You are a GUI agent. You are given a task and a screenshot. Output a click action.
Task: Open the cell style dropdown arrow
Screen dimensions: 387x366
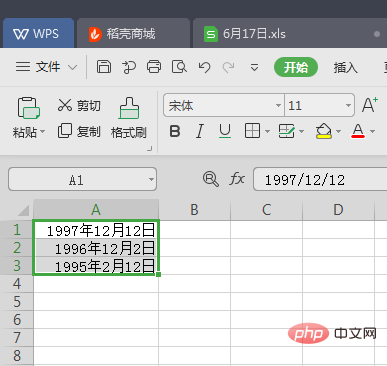302,131
